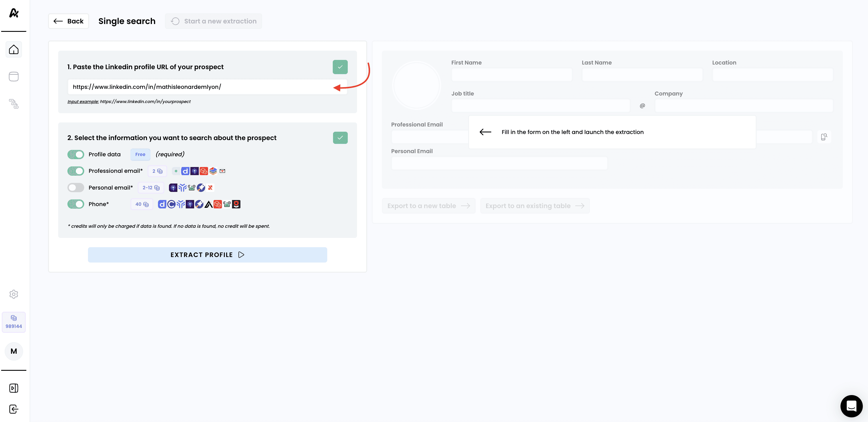The width and height of the screenshot is (868, 422).
Task: Click the phone lookup icon on right
Action: [x=824, y=137]
